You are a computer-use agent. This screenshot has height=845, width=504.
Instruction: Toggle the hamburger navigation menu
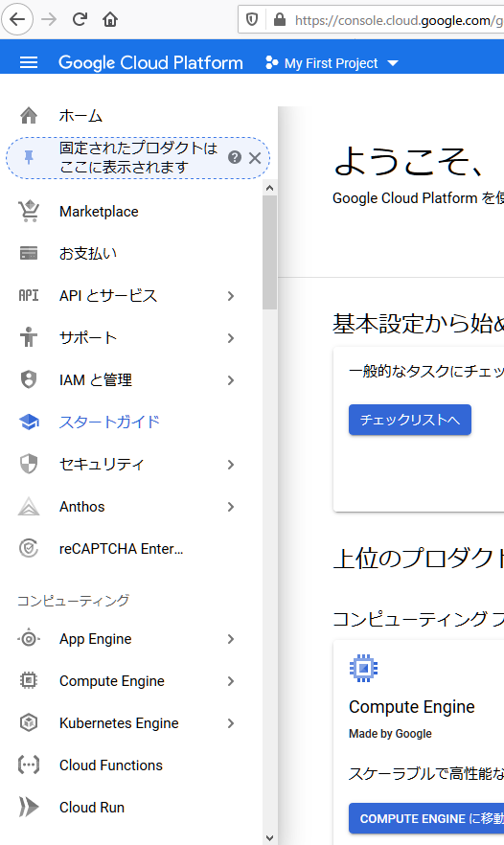[29, 63]
